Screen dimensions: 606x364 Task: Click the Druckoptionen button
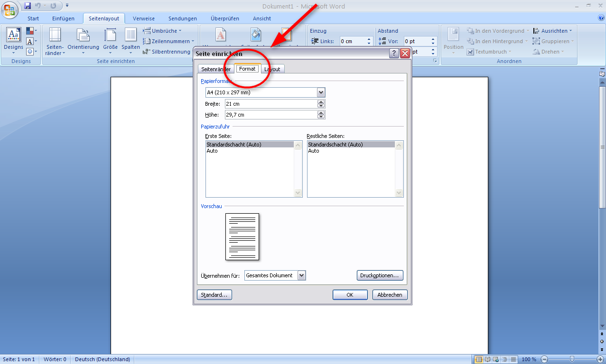[x=380, y=275]
